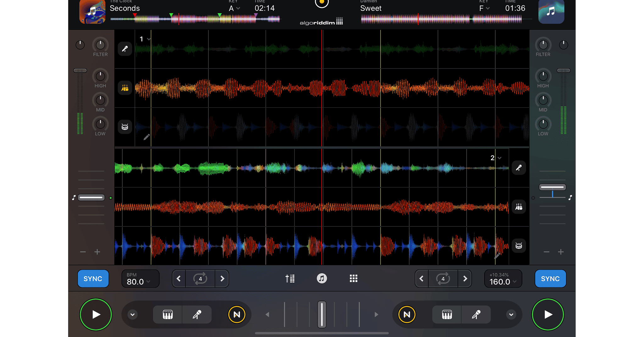Toggle Neural Mix for the left deck

(x=236, y=314)
